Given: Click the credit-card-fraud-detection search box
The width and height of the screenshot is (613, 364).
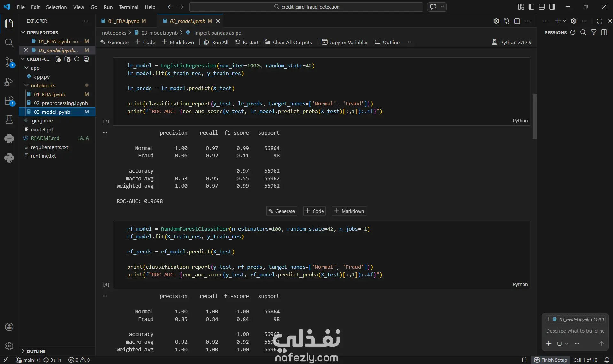Looking at the screenshot, I should pyautogui.click(x=306, y=7).
